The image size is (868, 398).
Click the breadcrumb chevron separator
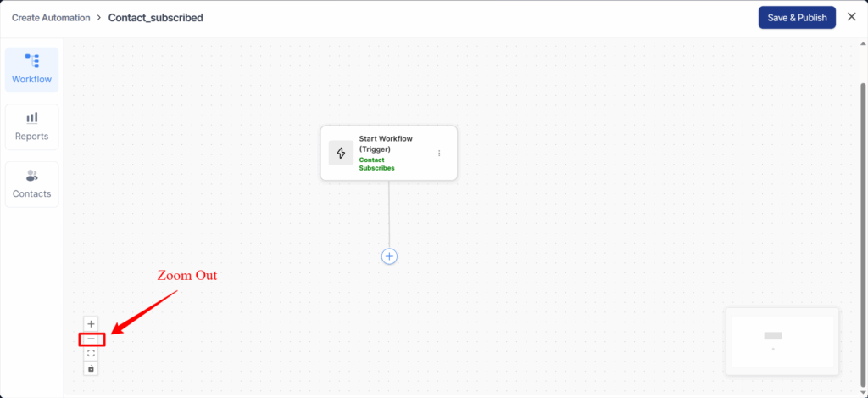[x=99, y=18]
